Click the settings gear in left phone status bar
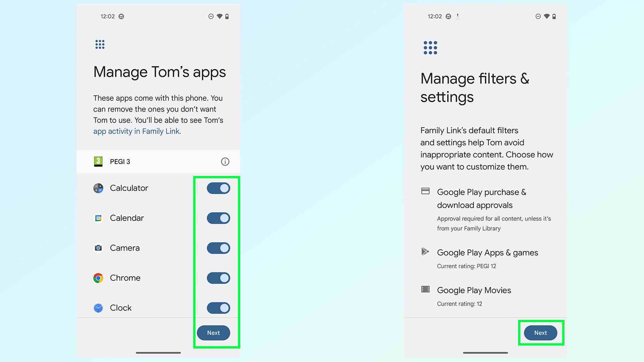644x362 pixels. (121, 16)
